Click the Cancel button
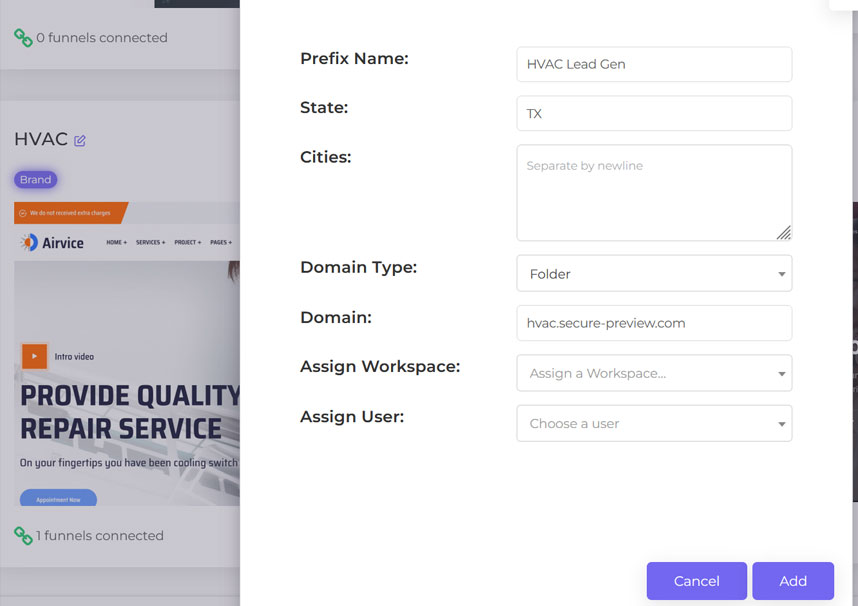 [x=696, y=581]
